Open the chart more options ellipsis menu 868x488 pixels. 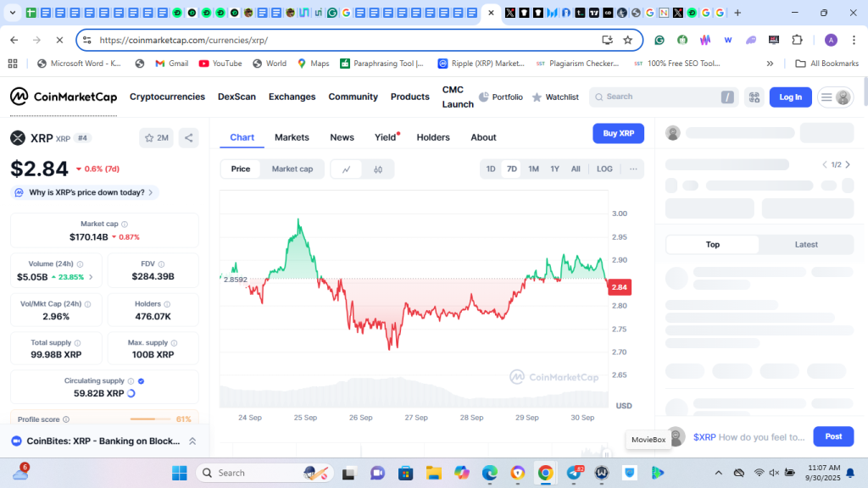632,169
